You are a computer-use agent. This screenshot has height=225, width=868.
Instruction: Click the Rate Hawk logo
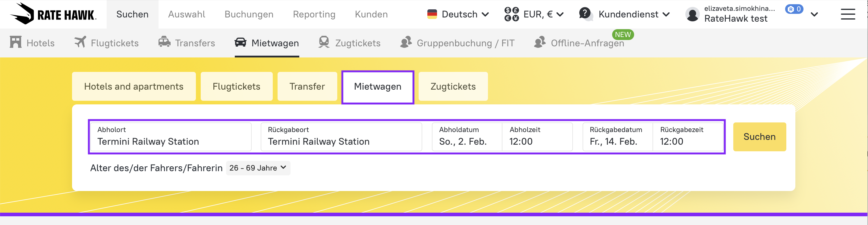tap(53, 14)
